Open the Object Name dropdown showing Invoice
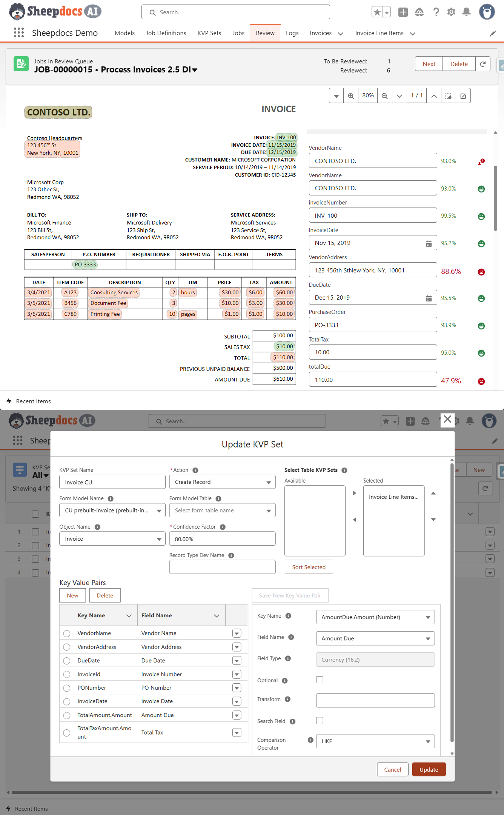 point(112,539)
